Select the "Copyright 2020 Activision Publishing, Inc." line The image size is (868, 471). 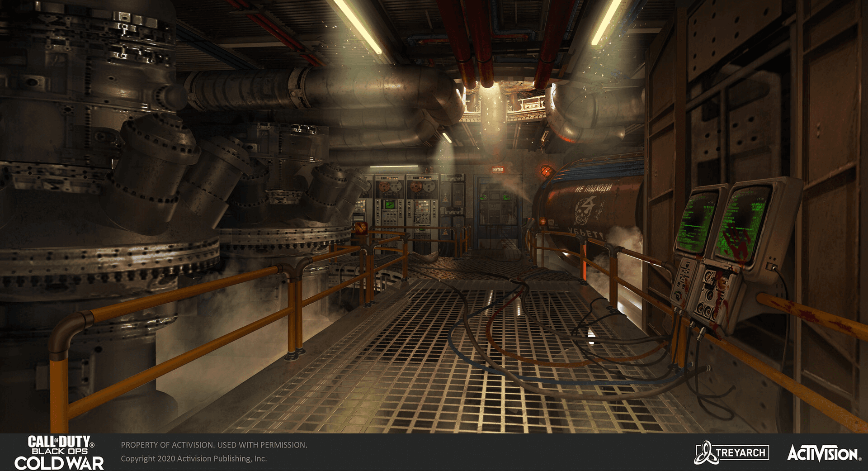[194, 459]
